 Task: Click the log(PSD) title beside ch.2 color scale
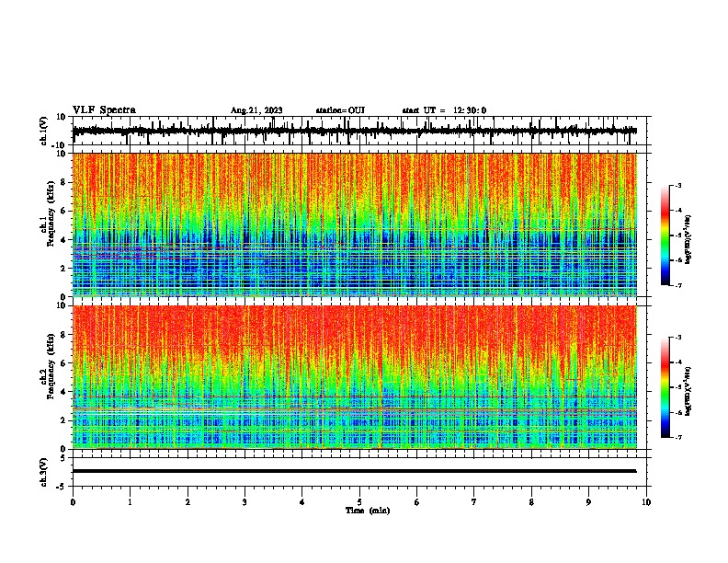click(688, 391)
